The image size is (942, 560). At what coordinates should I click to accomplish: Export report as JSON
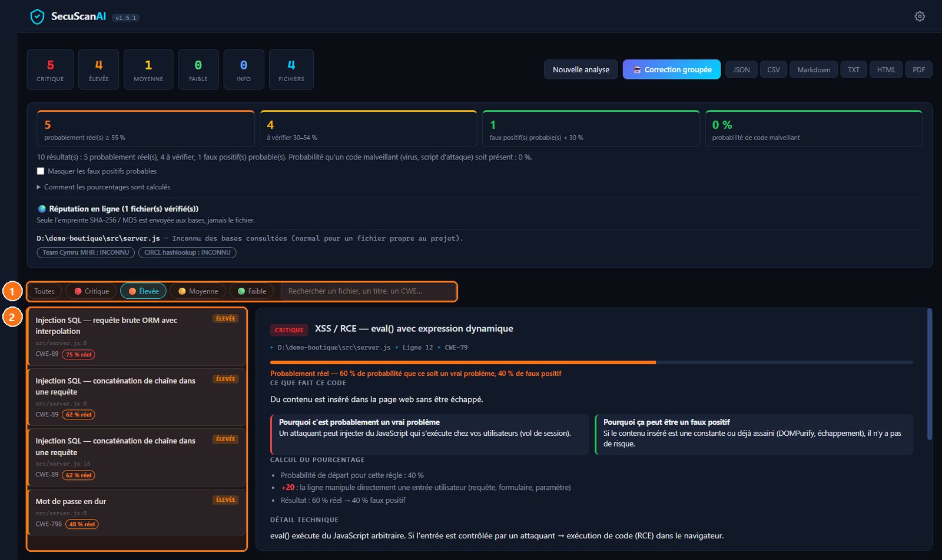741,69
